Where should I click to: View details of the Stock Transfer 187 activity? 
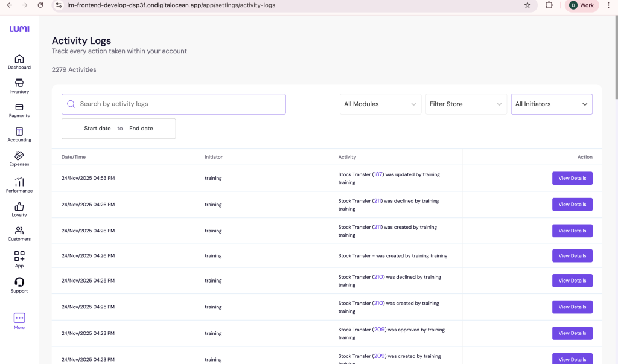tap(572, 178)
